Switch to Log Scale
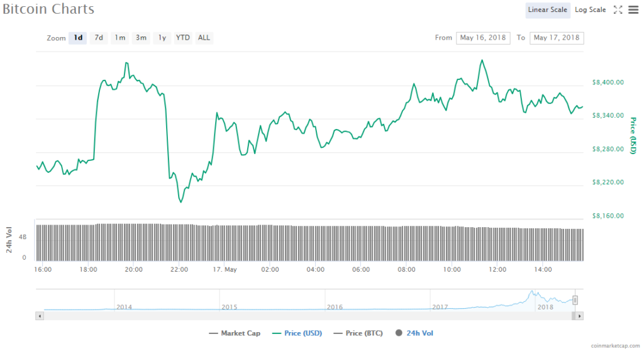This screenshot has height=351, width=644. pyautogui.click(x=590, y=9)
